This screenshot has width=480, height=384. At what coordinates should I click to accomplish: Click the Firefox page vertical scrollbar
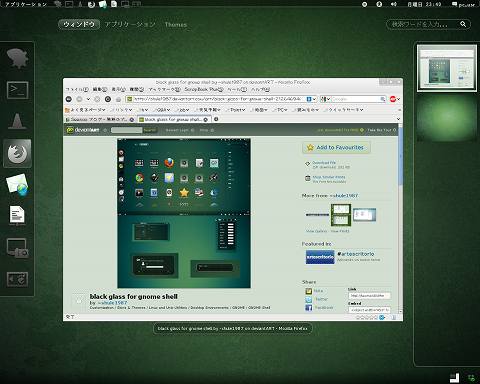pyautogui.click(x=400, y=218)
